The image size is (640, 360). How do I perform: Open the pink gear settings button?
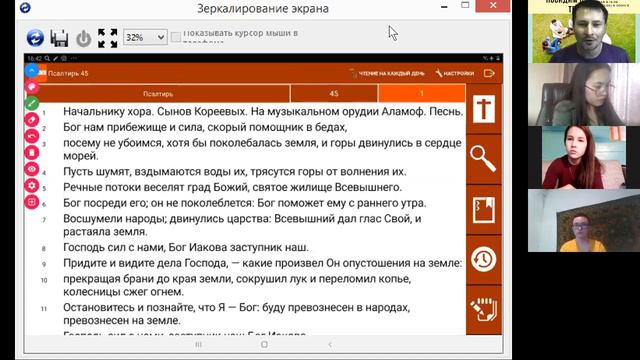coord(32,185)
